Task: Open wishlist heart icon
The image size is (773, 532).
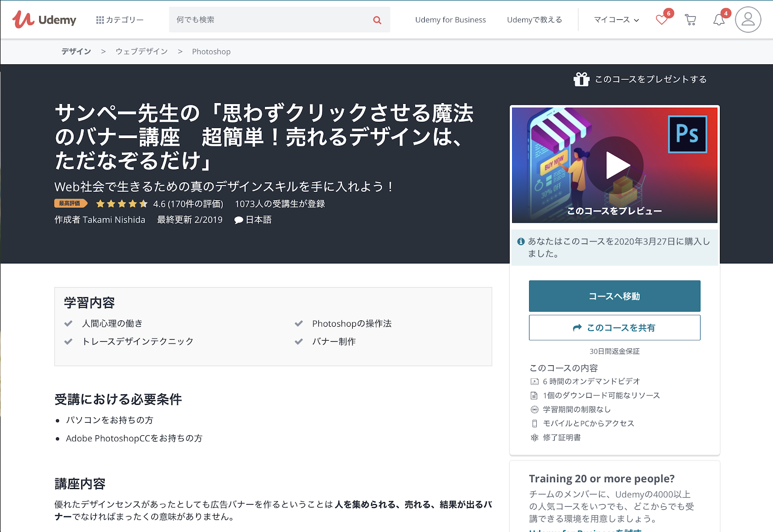Action: pos(661,20)
